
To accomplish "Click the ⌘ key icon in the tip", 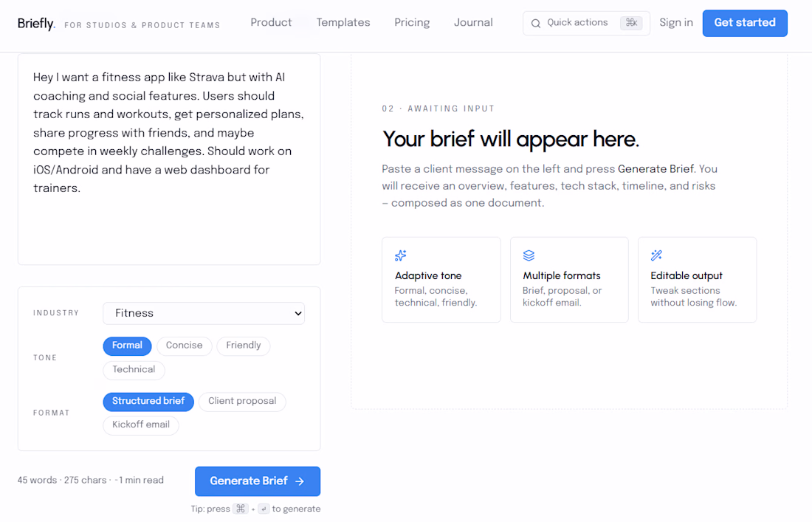I will point(241,509).
